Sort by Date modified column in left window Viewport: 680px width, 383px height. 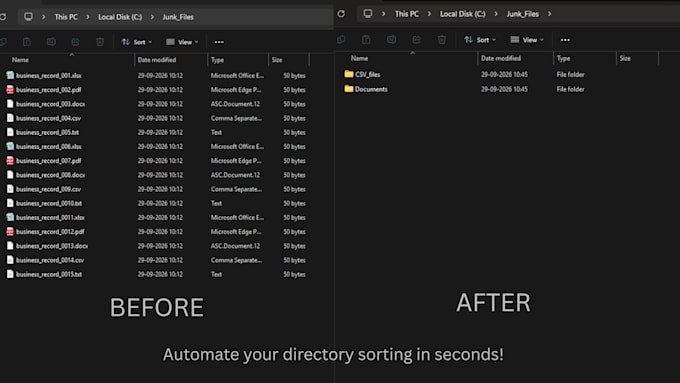click(x=157, y=60)
